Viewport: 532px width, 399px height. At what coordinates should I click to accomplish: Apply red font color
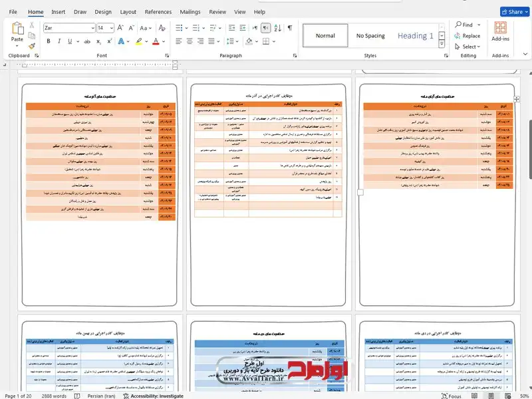click(x=156, y=41)
